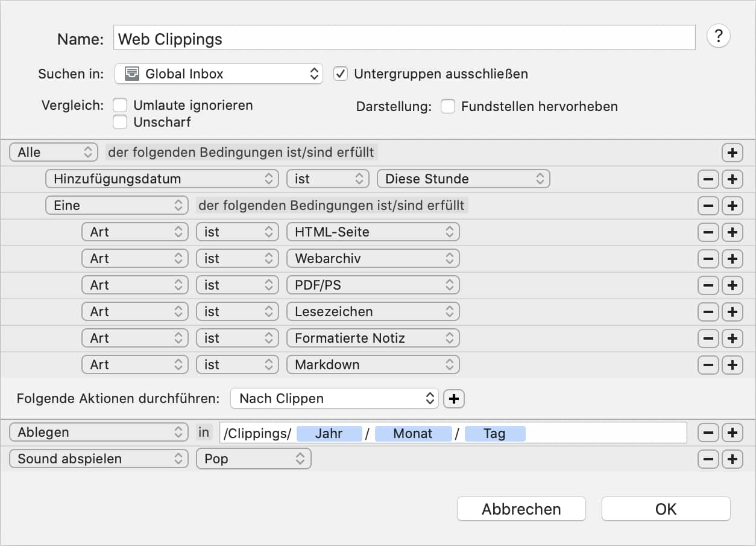Image resolution: width=756 pixels, height=546 pixels.
Task: Add an action after Sound abspielen row
Action: (x=732, y=459)
